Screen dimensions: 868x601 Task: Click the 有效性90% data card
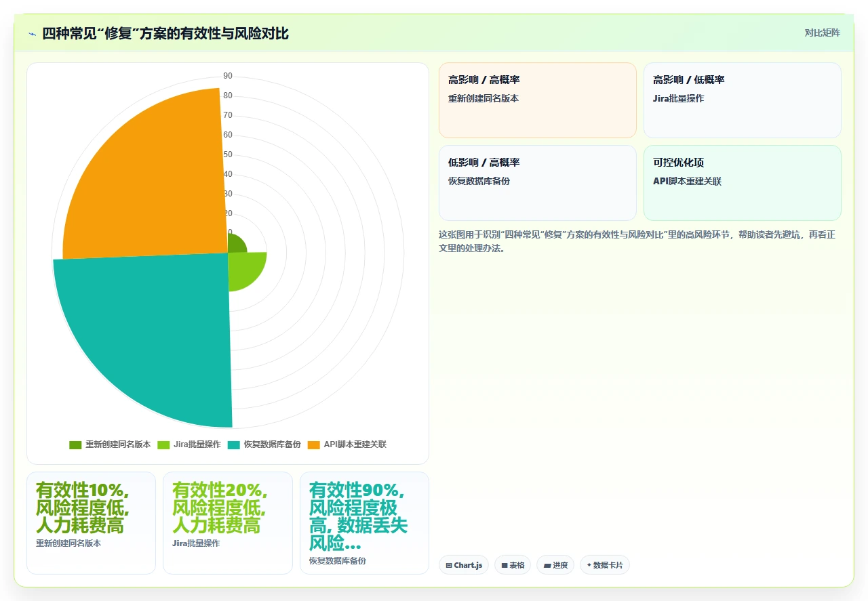click(364, 523)
